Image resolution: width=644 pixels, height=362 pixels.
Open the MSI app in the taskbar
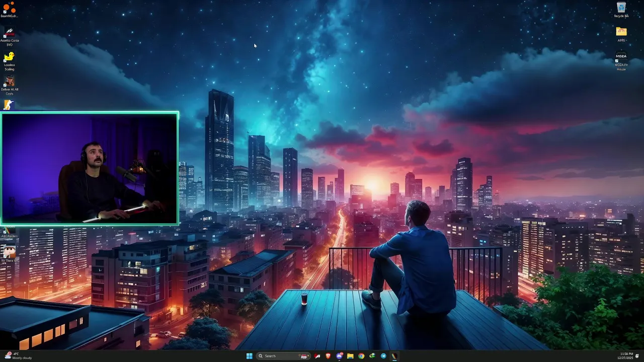click(x=317, y=356)
